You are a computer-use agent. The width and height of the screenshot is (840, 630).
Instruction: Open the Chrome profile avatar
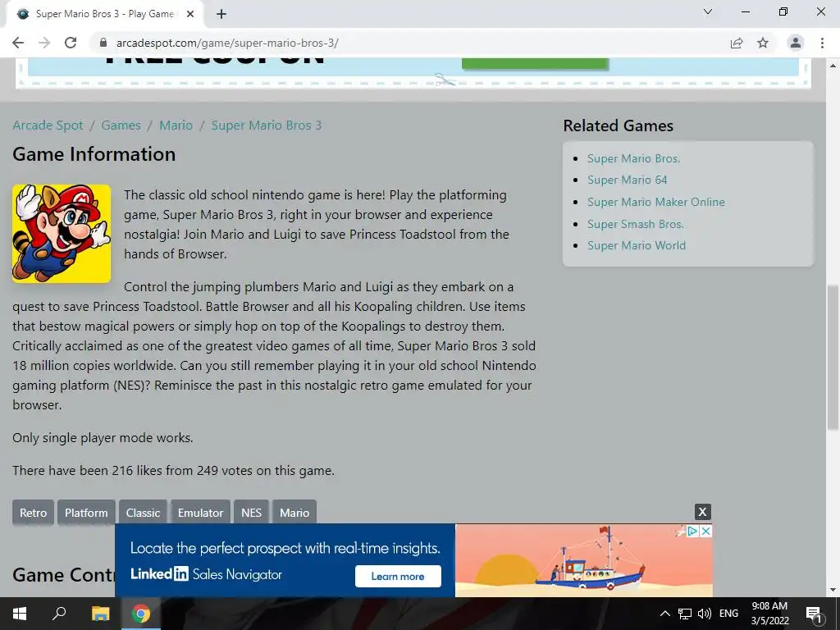tap(796, 43)
